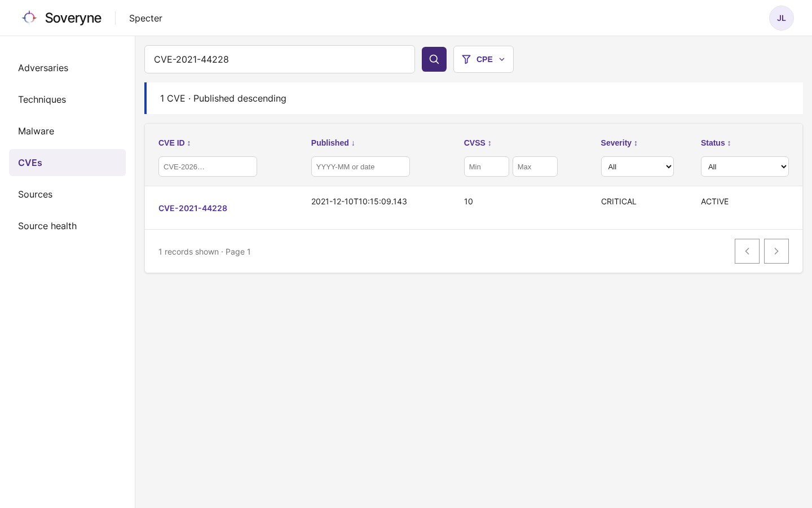
Task: Run search with the magnifier button
Action: pyautogui.click(x=434, y=59)
